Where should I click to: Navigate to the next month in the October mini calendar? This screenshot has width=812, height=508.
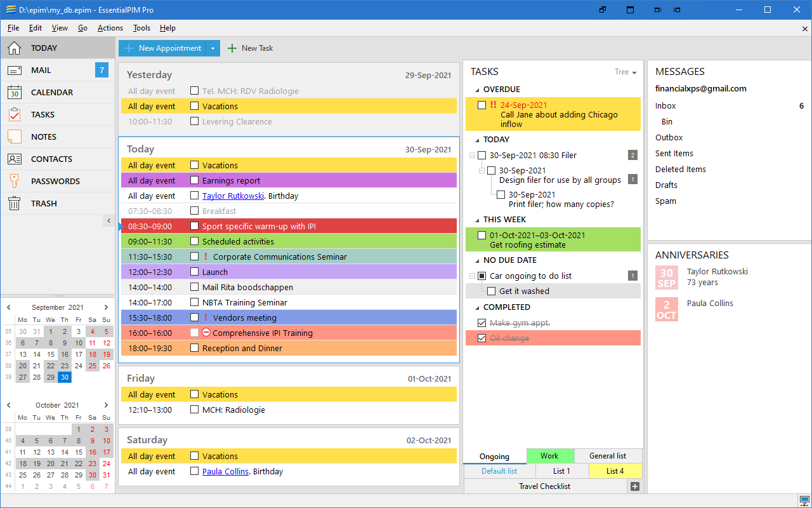click(106, 404)
